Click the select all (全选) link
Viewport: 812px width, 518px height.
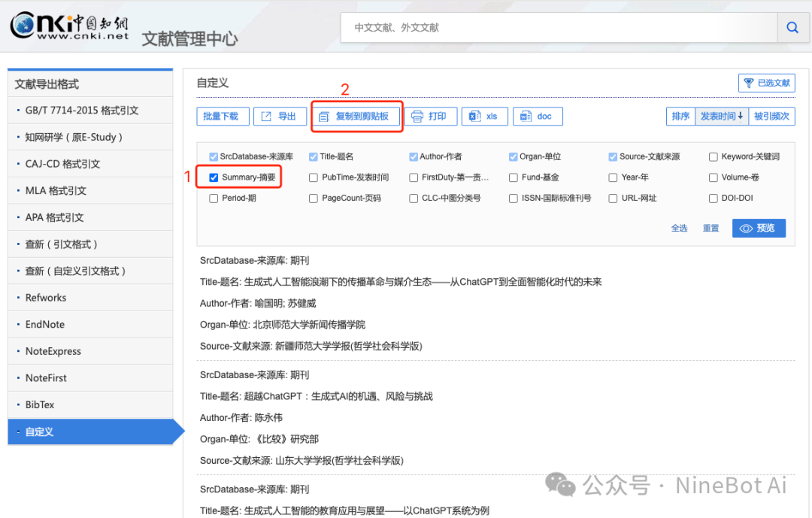click(679, 229)
